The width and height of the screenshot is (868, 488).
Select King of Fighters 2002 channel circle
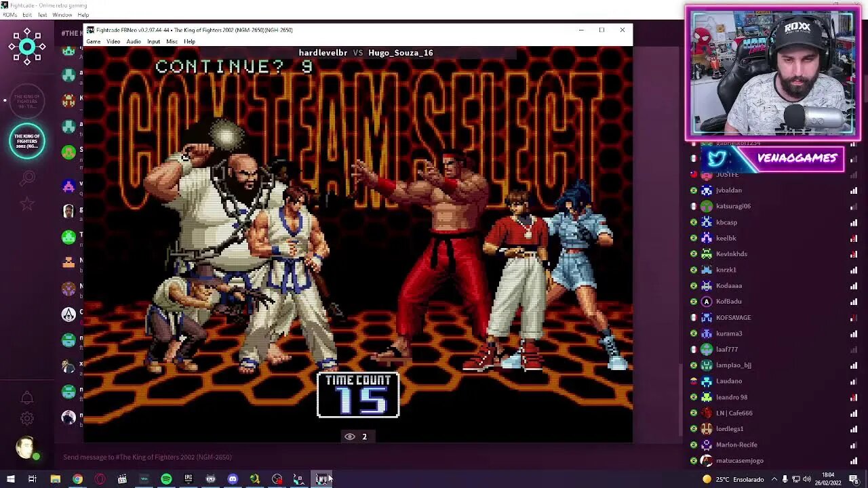tap(27, 142)
